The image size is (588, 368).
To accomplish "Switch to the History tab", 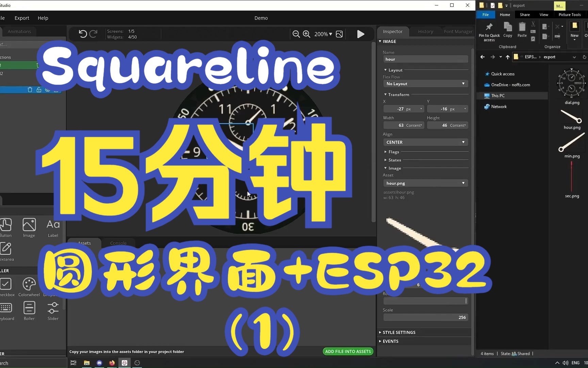I will 425,31.
